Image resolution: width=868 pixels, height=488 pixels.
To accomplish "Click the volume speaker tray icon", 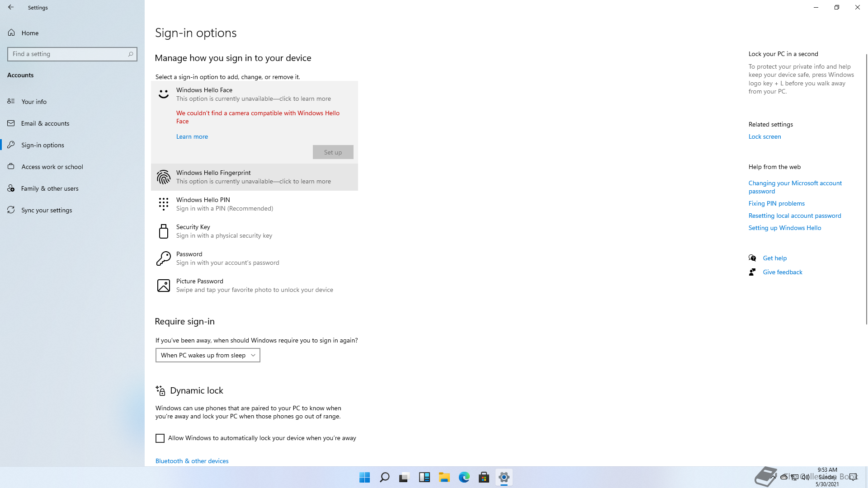I will [806, 477].
